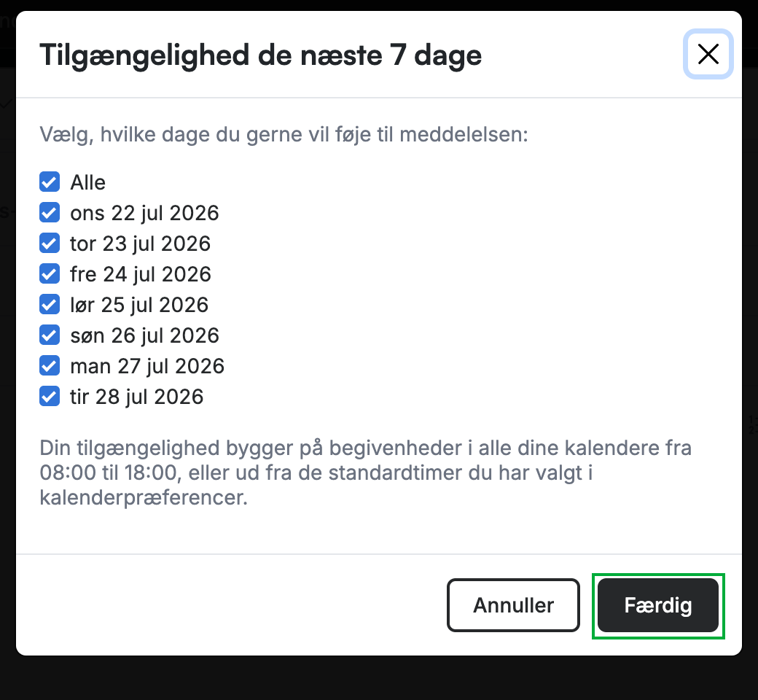Deselect the checkbox for fre 24 jul 2026

click(50, 274)
